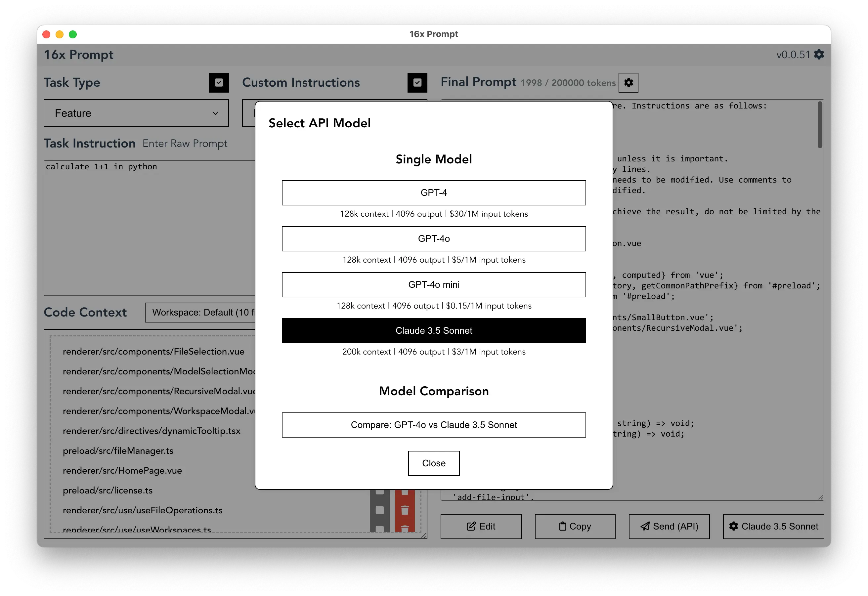Pick the GPT-4o mini model
Viewport: 868px width, 596px height.
[x=434, y=284]
